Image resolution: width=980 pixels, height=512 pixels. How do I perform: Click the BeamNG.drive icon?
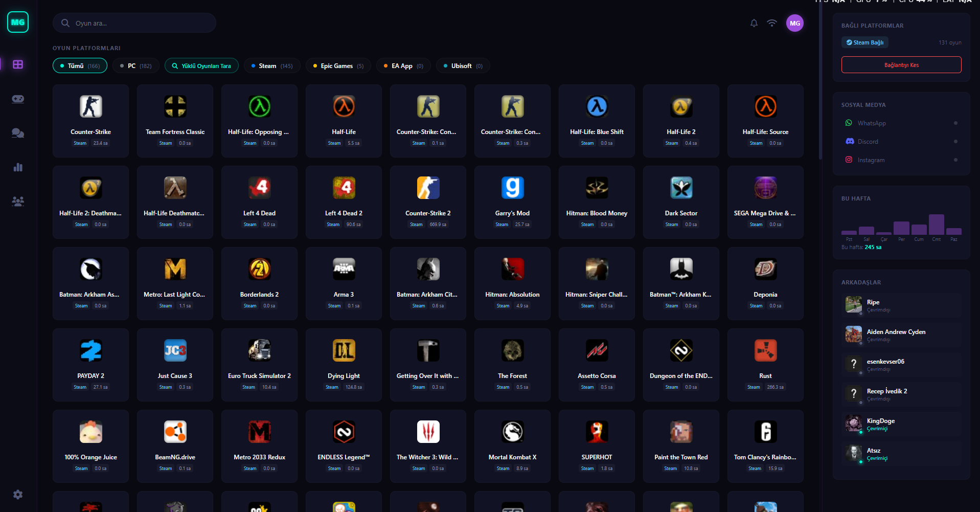[175, 432]
